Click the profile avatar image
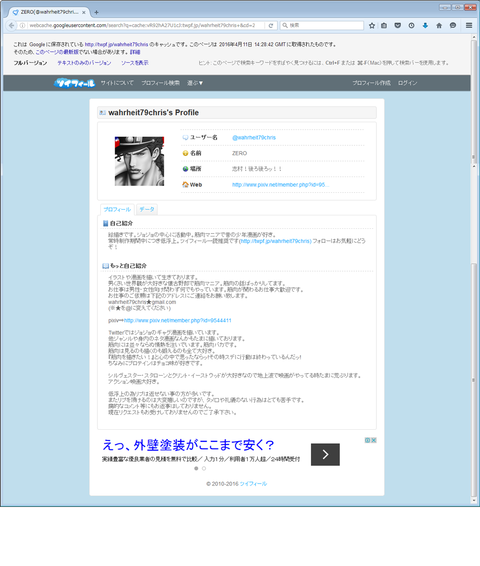 pyautogui.click(x=139, y=161)
